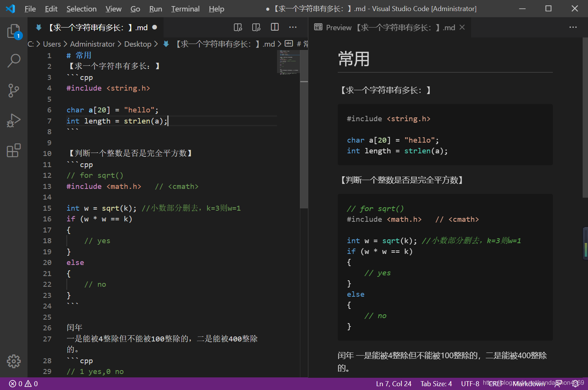Click CRLF end-of-line selector
588x390 pixels.
click(x=496, y=383)
